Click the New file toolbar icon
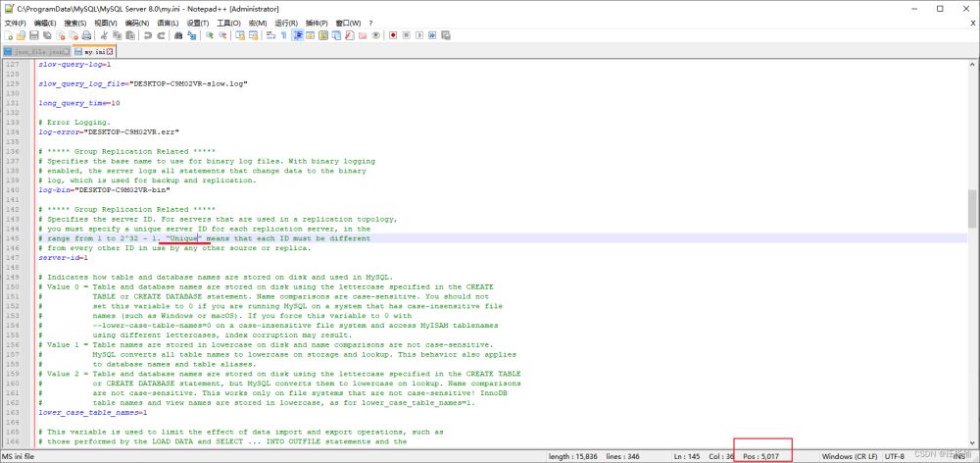 click(x=9, y=35)
